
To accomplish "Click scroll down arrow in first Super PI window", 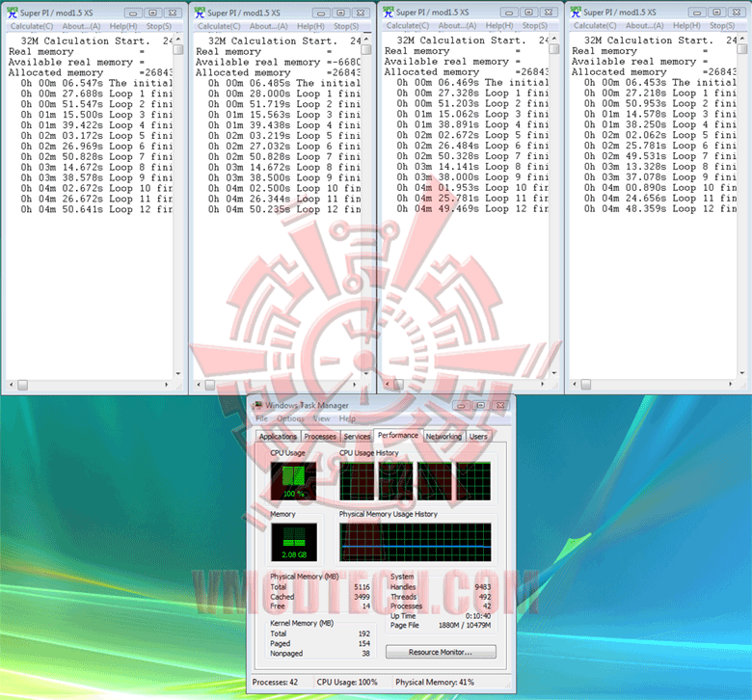I will (x=178, y=374).
